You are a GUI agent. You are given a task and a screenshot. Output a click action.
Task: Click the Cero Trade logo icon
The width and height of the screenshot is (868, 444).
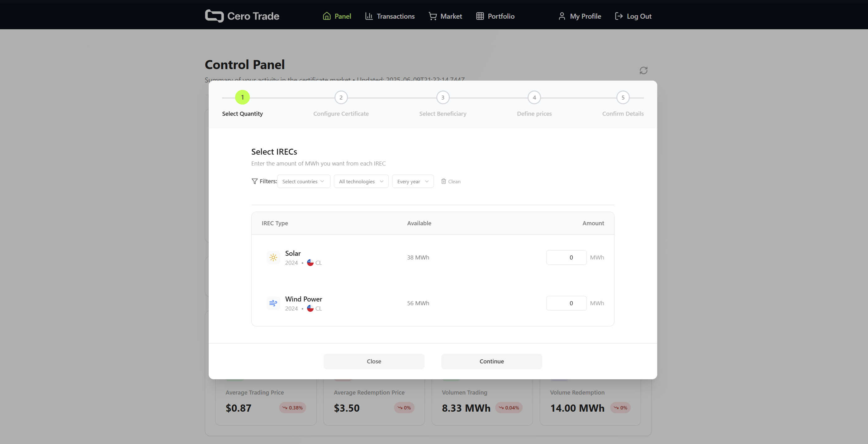pyautogui.click(x=214, y=16)
